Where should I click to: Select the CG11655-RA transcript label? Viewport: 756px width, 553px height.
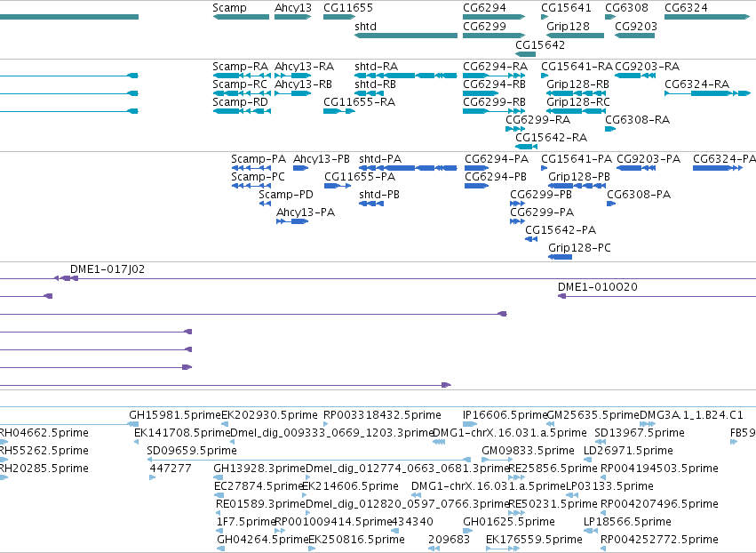pyautogui.click(x=359, y=102)
